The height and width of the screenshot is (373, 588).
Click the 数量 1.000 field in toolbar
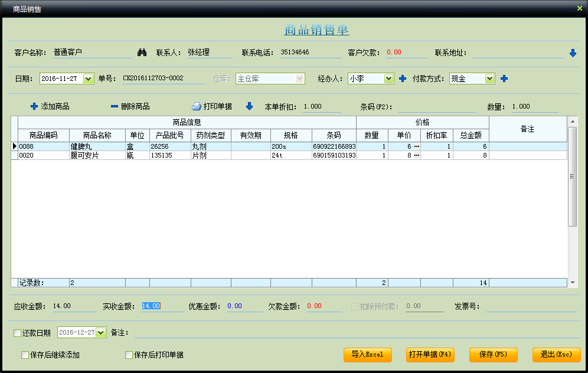pyautogui.click(x=535, y=107)
